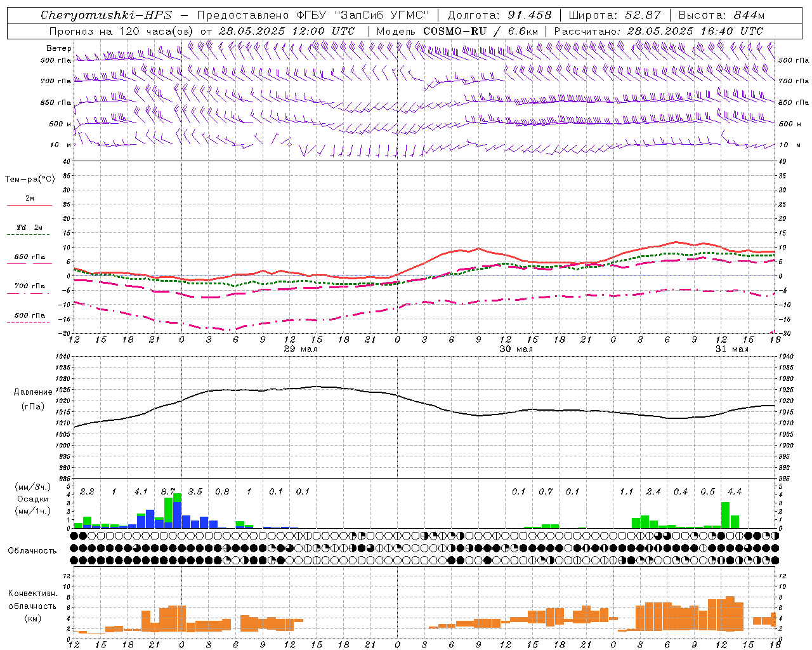This screenshot has height=650, width=812.
Task: Click '850 гПа' entry in temperature legend
Action: click(x=30, y=257)
